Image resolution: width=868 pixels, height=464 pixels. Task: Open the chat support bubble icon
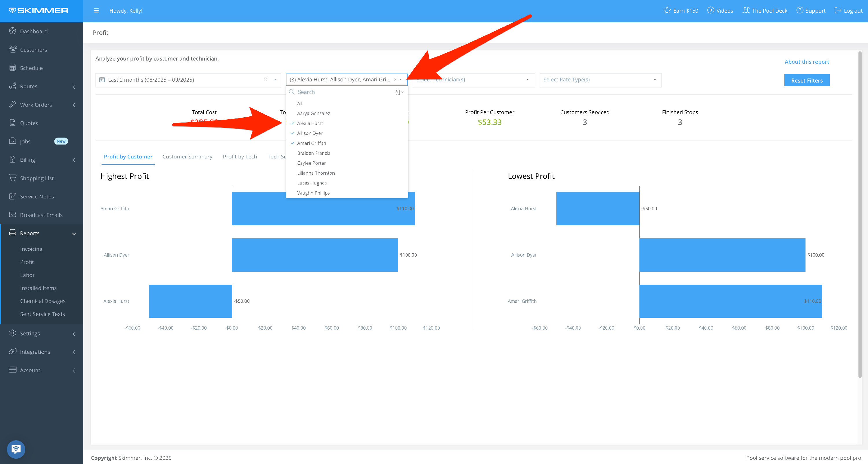coord(16,449)
